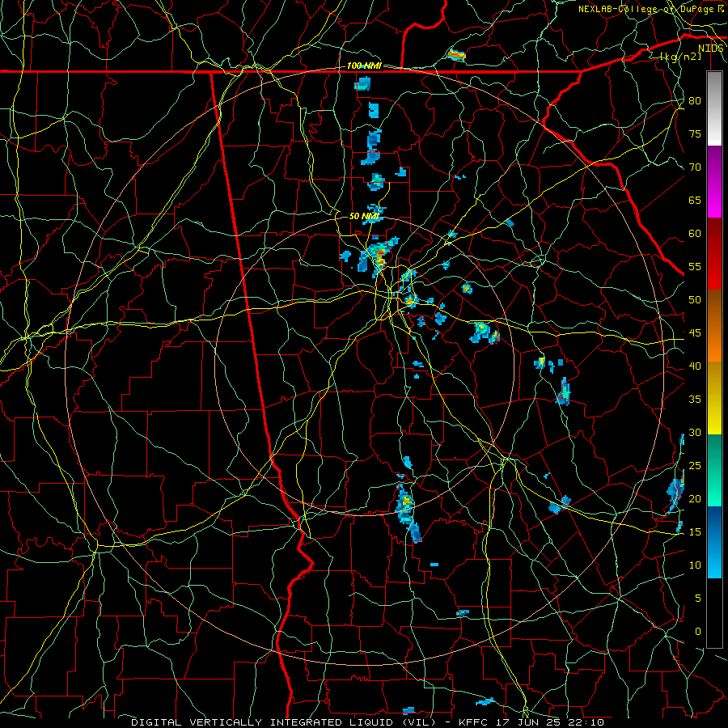
Task: Click the scale value 75
Action: tap(695, 133)
